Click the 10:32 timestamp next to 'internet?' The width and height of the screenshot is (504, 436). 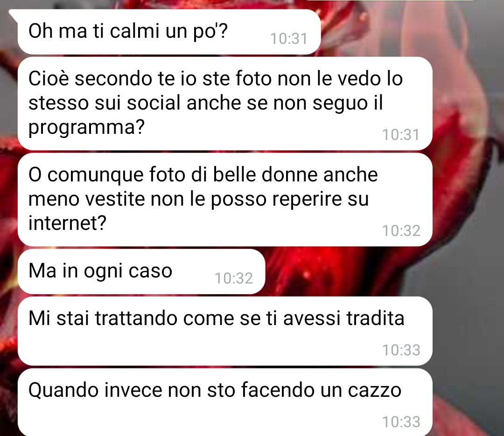click(401, 231)
